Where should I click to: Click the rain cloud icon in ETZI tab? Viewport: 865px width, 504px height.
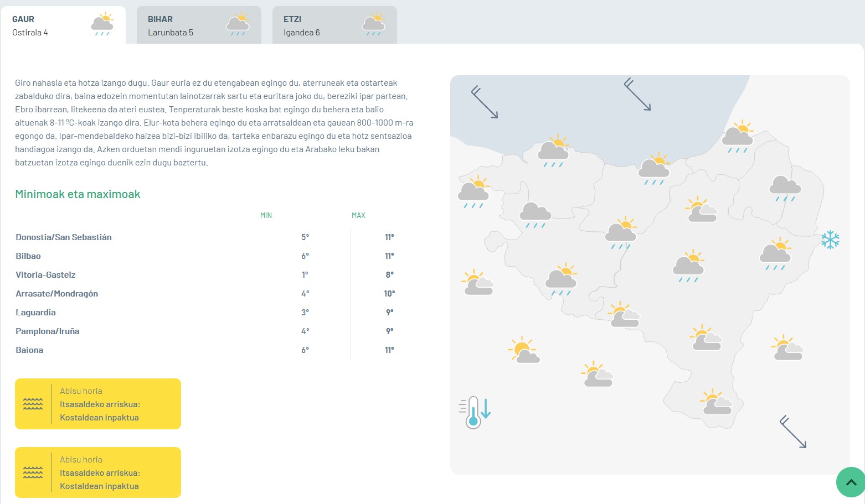click(x=374, y=25)
